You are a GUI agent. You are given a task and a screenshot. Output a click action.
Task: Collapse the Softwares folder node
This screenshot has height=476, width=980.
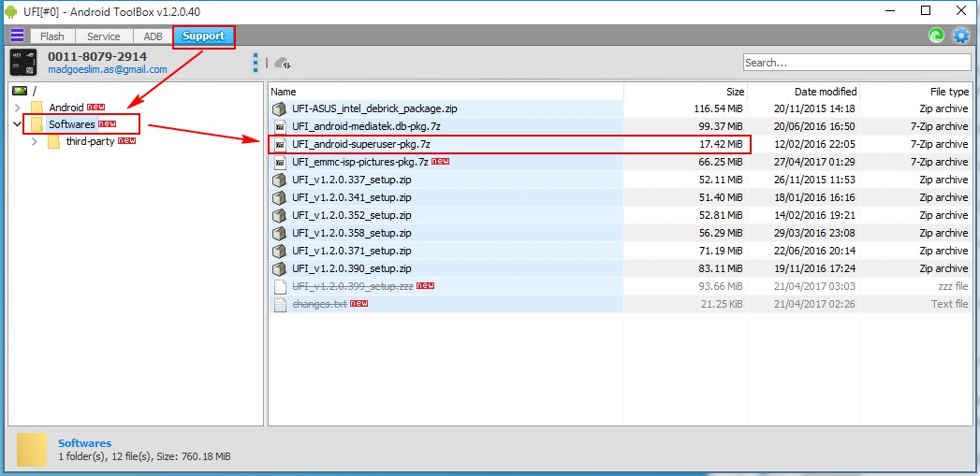coord(17,124)
